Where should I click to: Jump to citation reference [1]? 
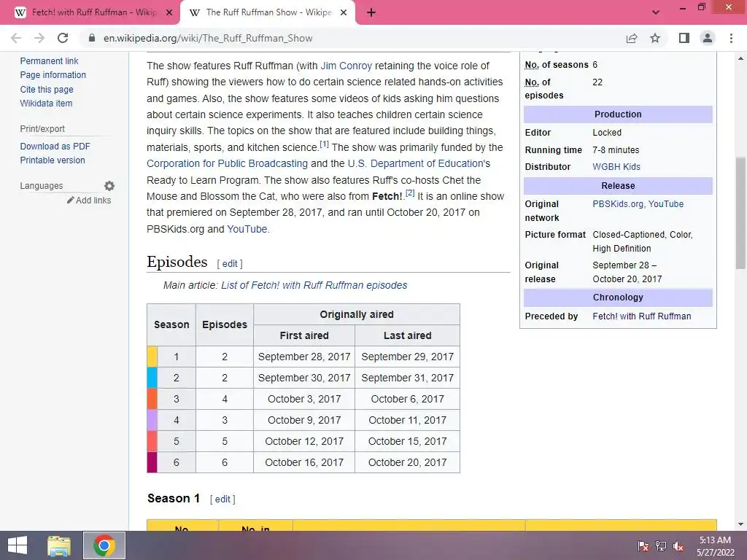click(324, 144)
